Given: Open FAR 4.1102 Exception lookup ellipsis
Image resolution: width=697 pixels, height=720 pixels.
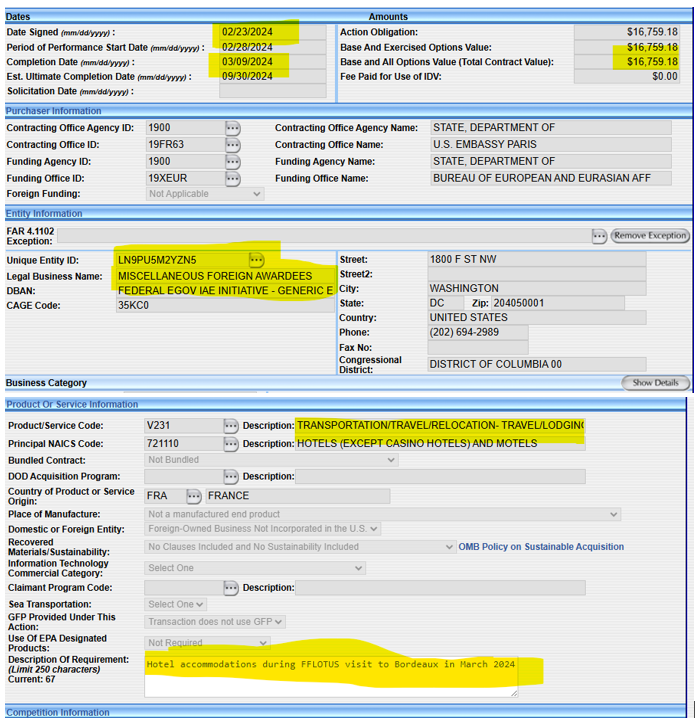Looking at the screenshot, I should click(599, 236).
